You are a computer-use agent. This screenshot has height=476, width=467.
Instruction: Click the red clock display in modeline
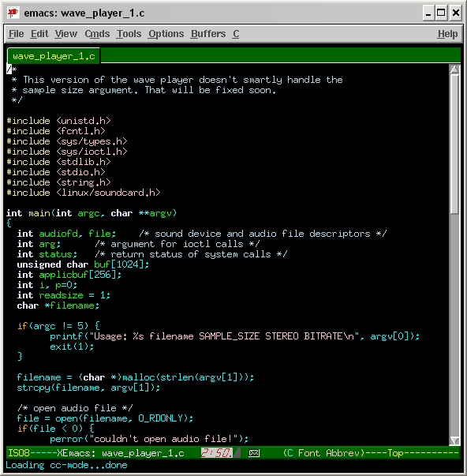click(216, 453)
